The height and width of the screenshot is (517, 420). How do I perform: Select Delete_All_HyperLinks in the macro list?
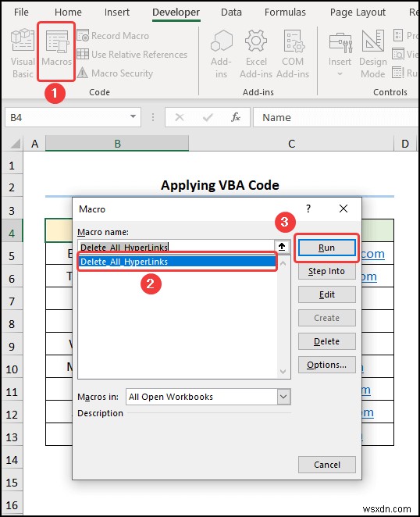click(x=177, y=262)
